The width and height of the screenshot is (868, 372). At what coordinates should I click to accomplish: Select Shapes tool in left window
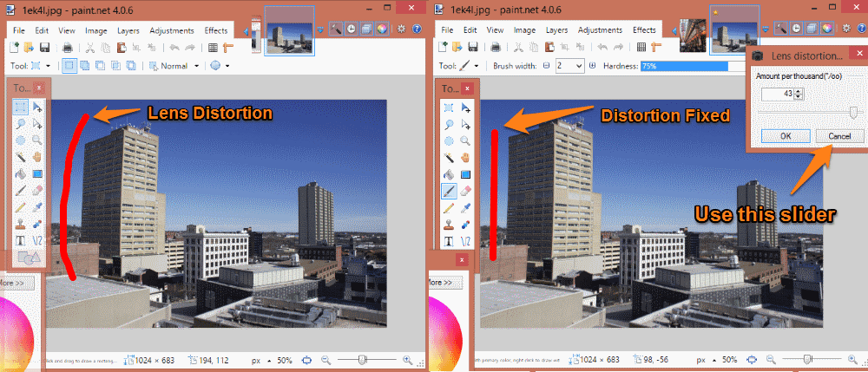[29, 257]
